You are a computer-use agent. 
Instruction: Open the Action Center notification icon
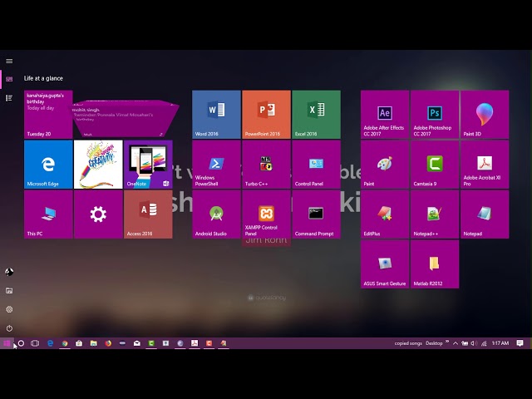click(520, 343)
